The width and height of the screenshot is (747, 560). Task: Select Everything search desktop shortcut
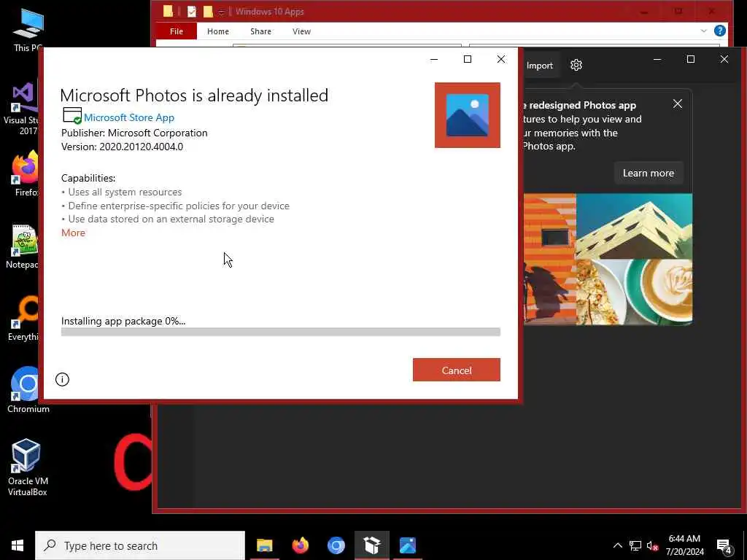[x=24, y=318]
